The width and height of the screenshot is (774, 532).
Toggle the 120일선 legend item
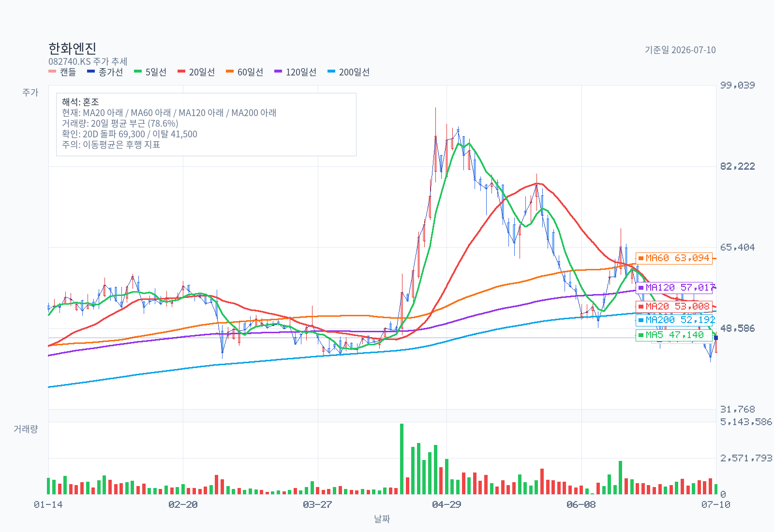(x=296, y=72)
